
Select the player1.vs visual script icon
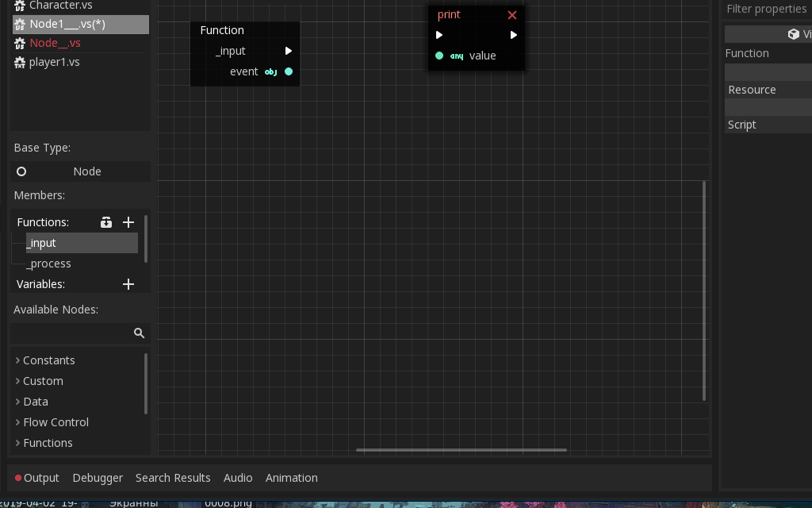click(x=18, y=61)
